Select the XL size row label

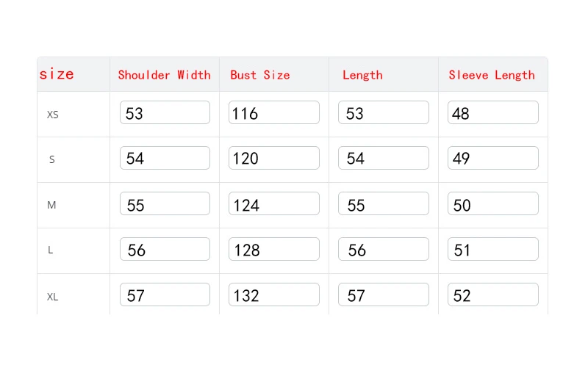coord(53,297)
